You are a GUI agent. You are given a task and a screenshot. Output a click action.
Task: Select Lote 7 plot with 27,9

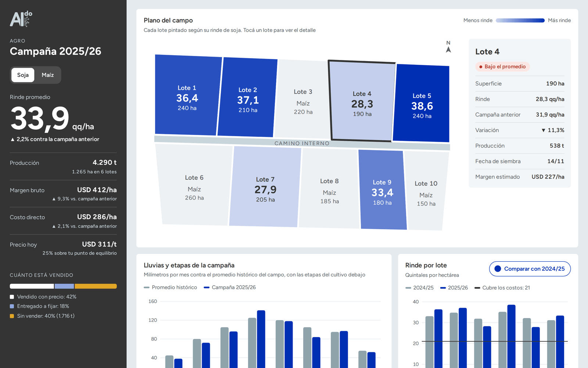pos(265,187)
